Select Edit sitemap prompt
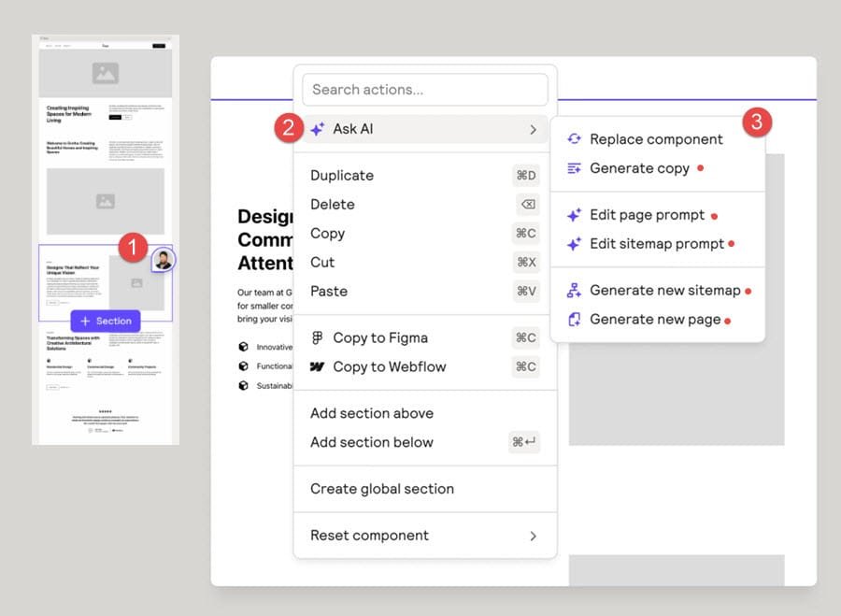 pyautogui.click(x=657, y=244)
